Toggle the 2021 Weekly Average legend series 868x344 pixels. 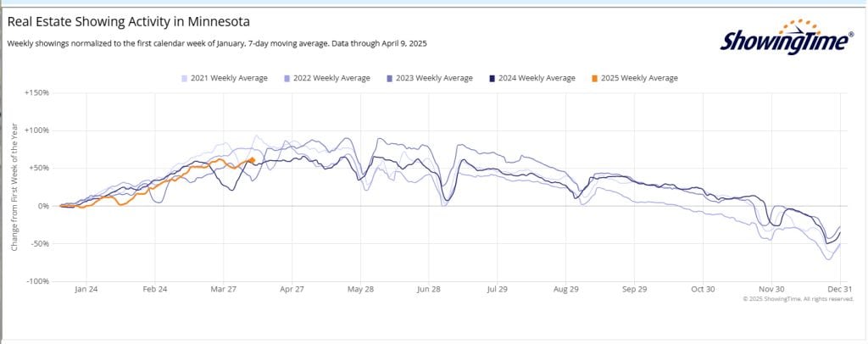(229, 78)
